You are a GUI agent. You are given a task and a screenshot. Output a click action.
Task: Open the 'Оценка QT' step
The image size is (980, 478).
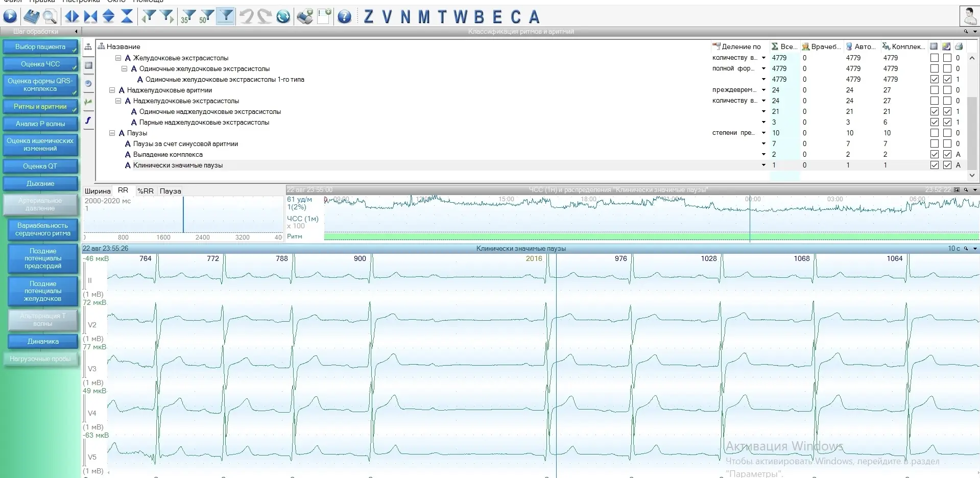40,166
